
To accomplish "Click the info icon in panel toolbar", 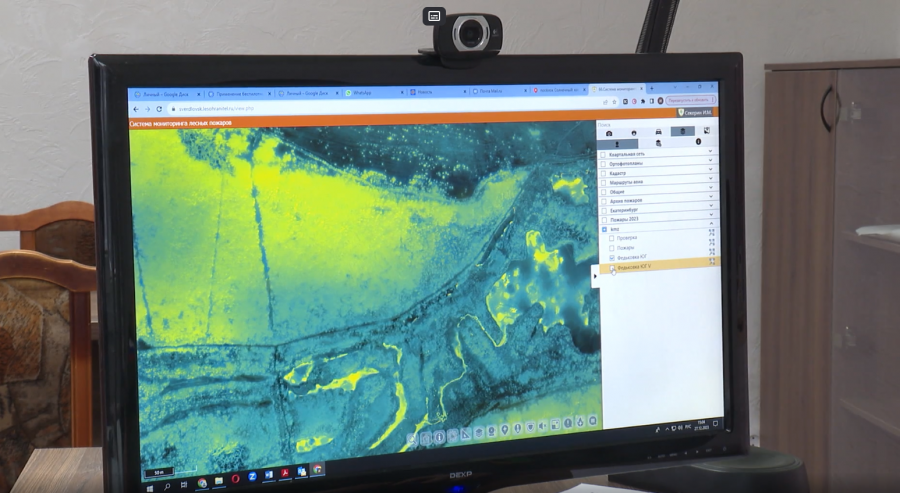I will pos(698,143).
